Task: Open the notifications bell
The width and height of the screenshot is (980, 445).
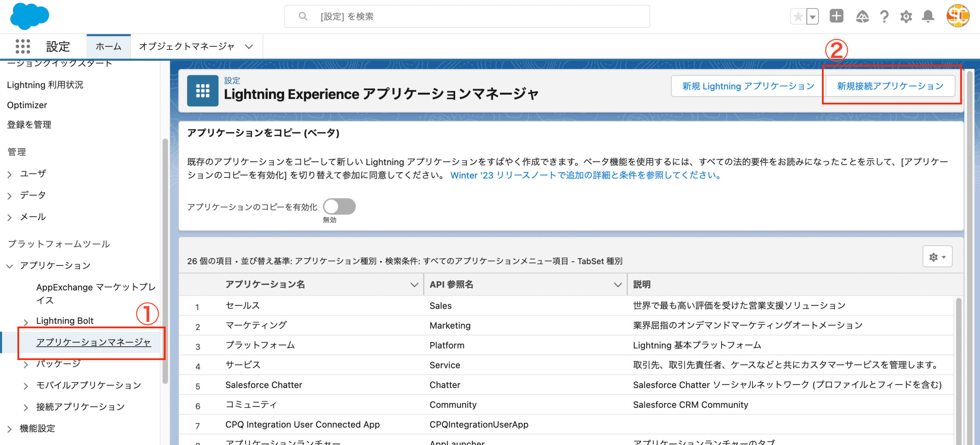Action: (928, 16)
